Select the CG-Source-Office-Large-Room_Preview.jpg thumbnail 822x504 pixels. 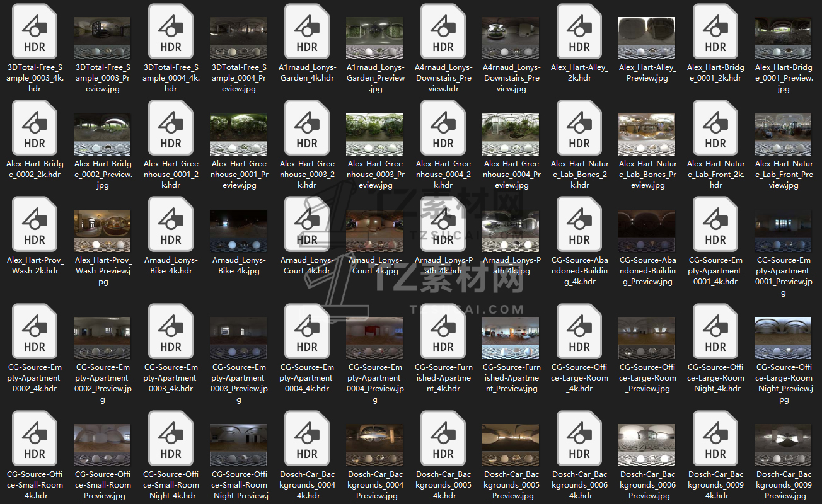point(647,338)
